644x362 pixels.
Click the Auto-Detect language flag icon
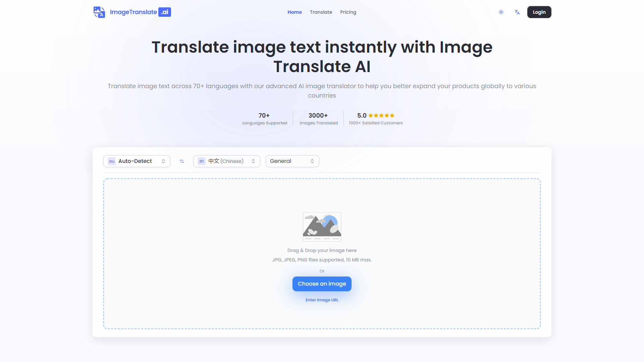click(x=112, y=161)
